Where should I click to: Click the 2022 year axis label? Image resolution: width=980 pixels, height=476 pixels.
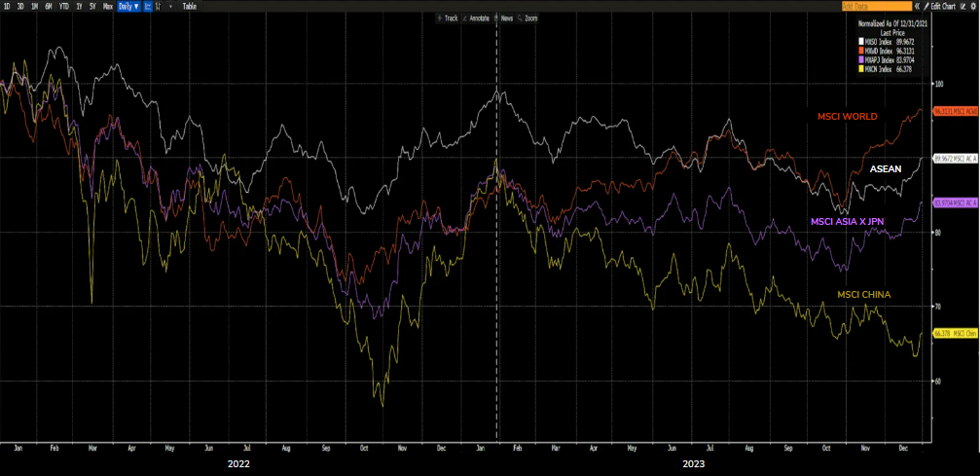[238, 464]
